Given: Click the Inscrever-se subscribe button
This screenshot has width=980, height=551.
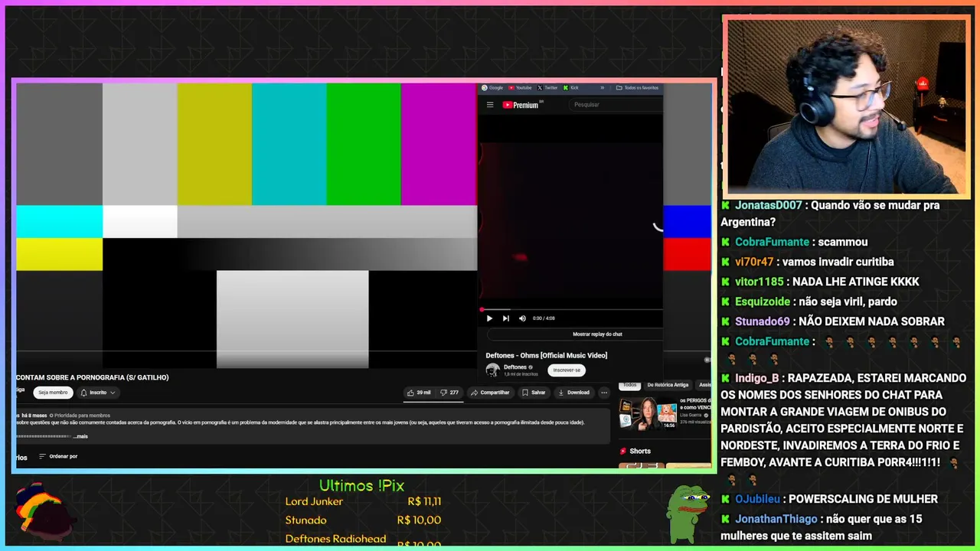Looking at the screenshot, I should [x=567, y=370].
